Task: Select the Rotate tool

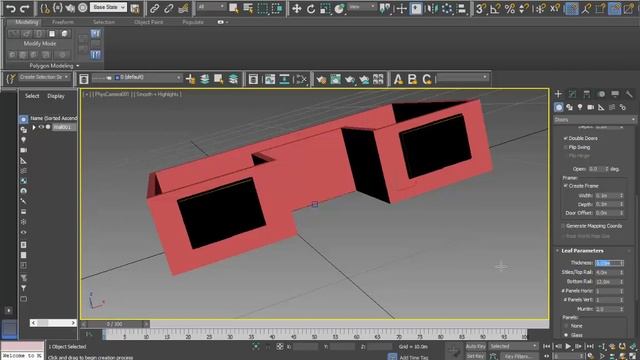Action: [311, 9]
